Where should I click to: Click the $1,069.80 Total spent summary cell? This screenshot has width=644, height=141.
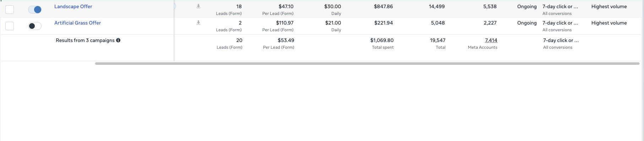click(382, 43)
